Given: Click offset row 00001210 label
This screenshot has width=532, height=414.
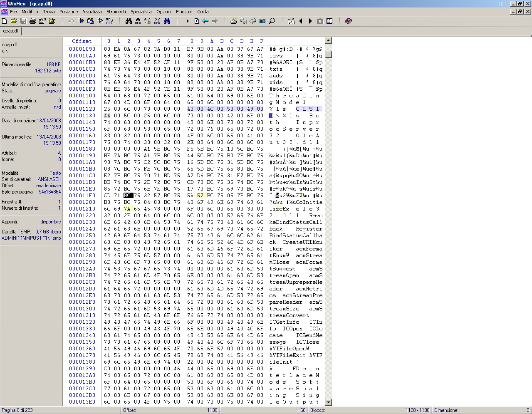Looking at the screenshot, I should pyautogui.click(x=82, y=209).
